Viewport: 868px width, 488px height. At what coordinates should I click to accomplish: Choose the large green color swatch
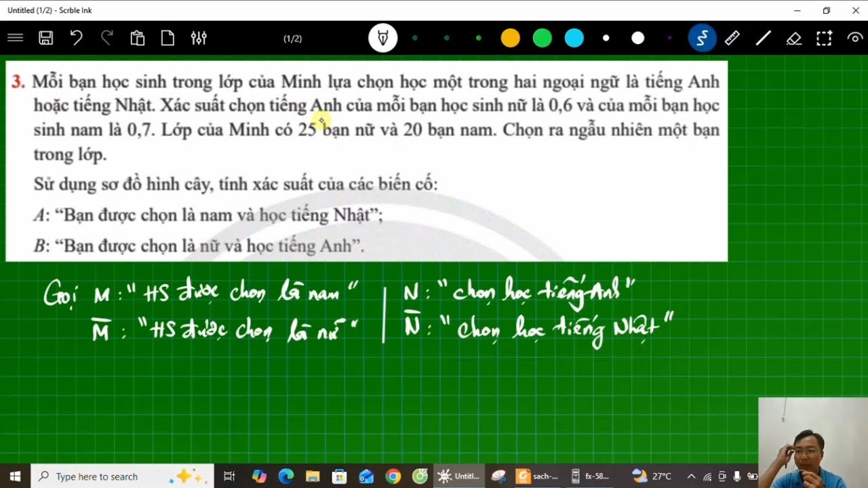point(542,38)
